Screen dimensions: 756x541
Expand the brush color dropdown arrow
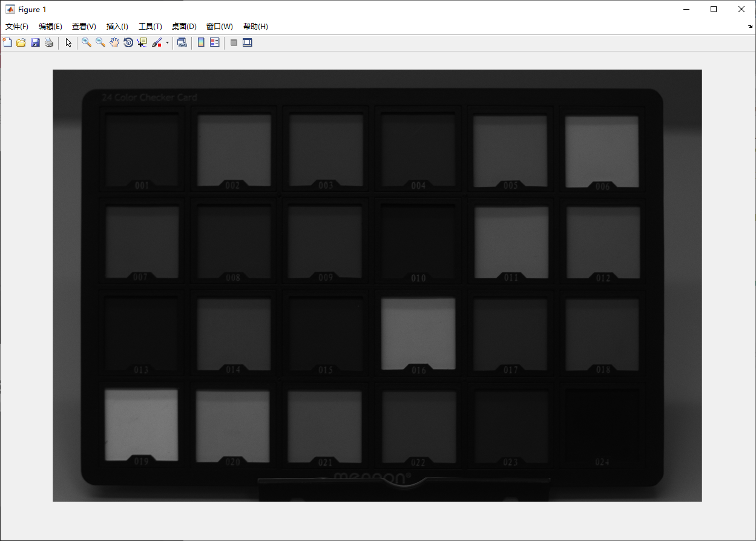pos(167,43)
